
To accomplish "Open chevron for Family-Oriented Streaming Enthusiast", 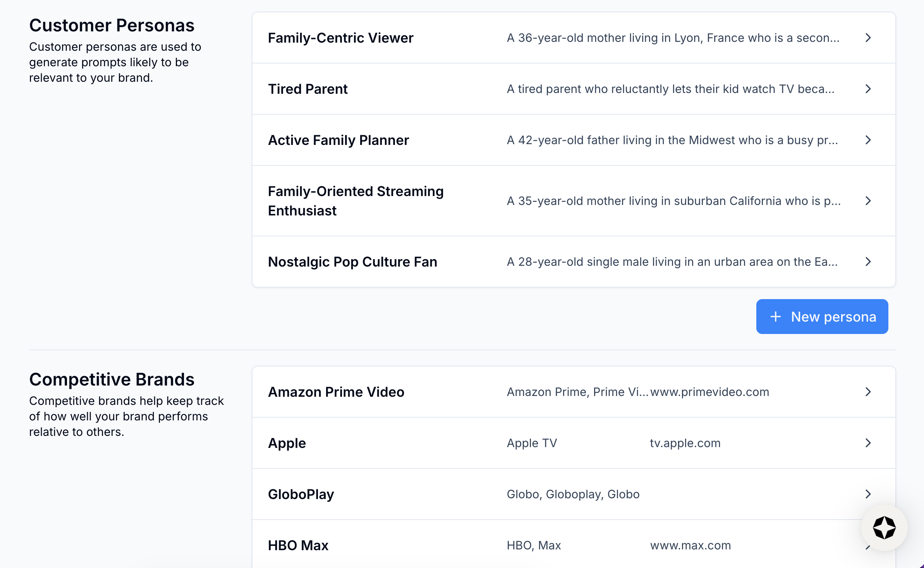I will click(868, 201).
